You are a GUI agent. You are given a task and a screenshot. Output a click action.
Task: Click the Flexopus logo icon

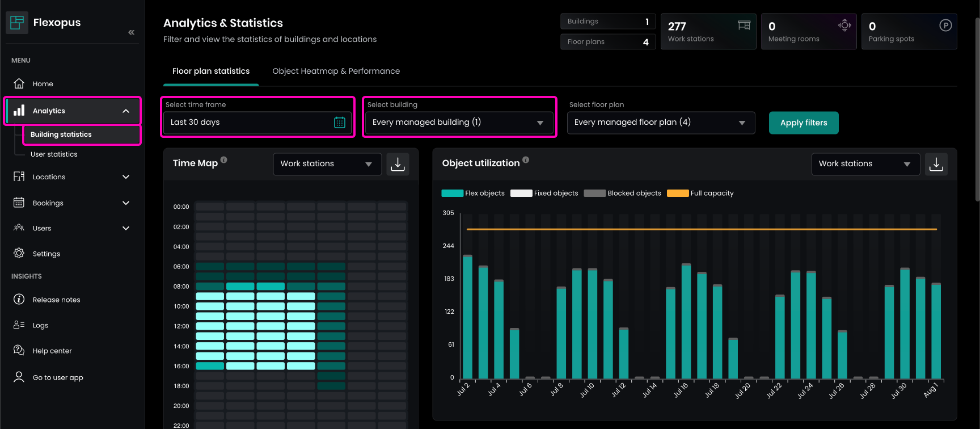point(17,23)
